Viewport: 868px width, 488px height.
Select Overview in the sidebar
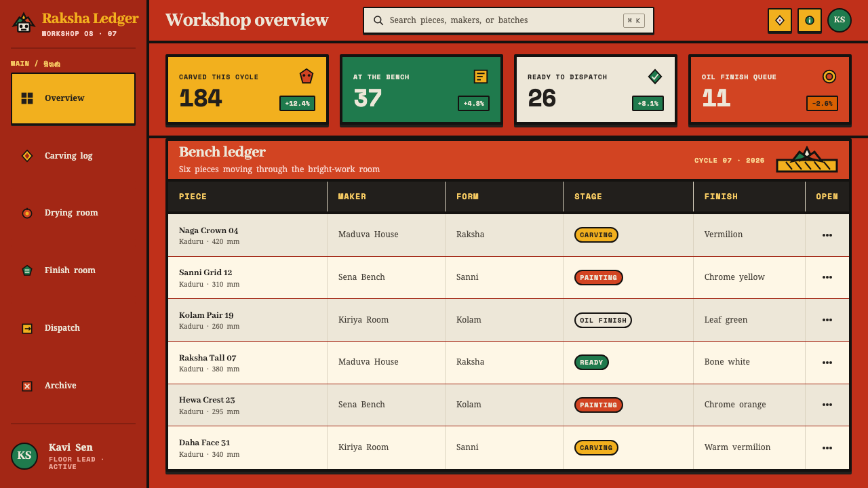pos(73,98)
